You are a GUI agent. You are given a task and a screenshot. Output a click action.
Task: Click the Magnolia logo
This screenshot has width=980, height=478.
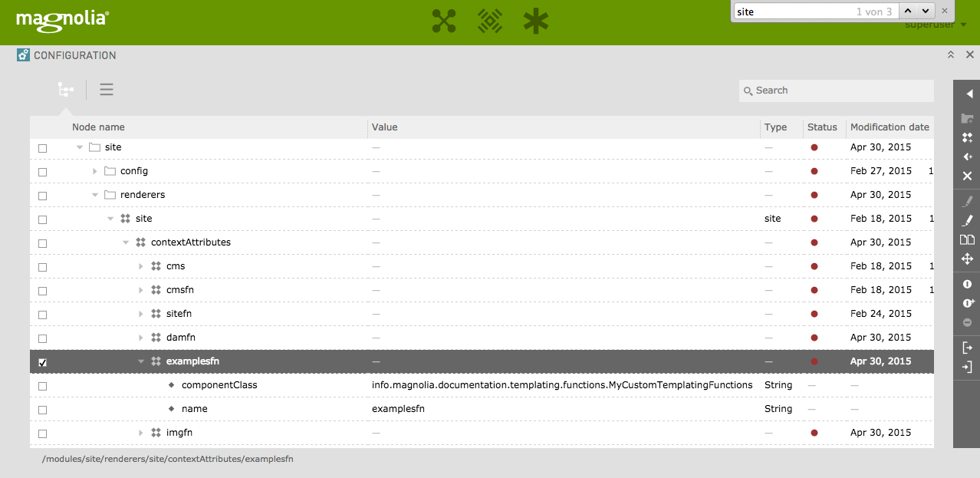coord(62,20)
